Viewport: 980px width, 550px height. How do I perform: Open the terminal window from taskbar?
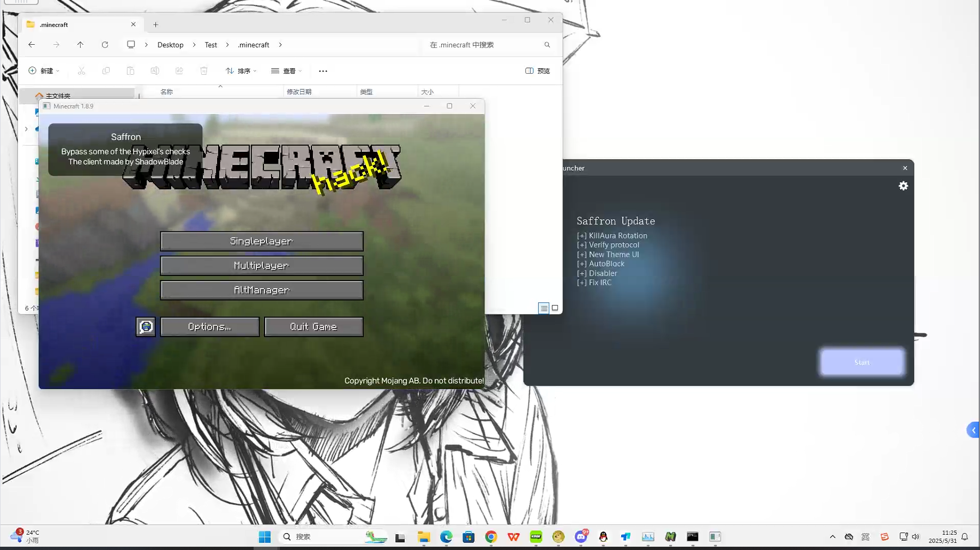coord(693,537)
